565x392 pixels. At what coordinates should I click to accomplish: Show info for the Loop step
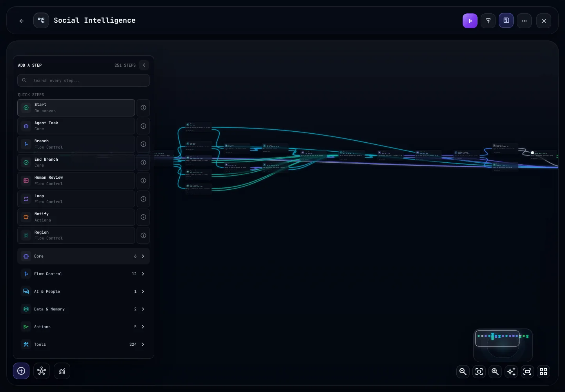coord(143,199)
